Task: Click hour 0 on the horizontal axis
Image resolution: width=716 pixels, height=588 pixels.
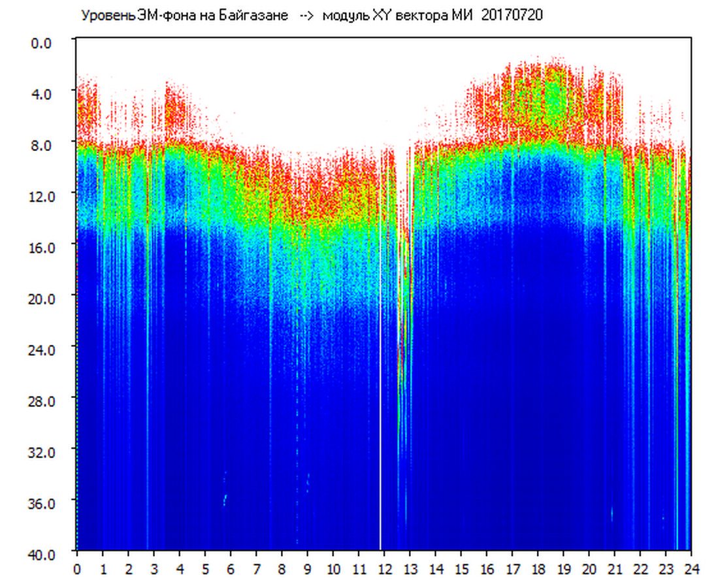Action: click(x=77, y=568)
